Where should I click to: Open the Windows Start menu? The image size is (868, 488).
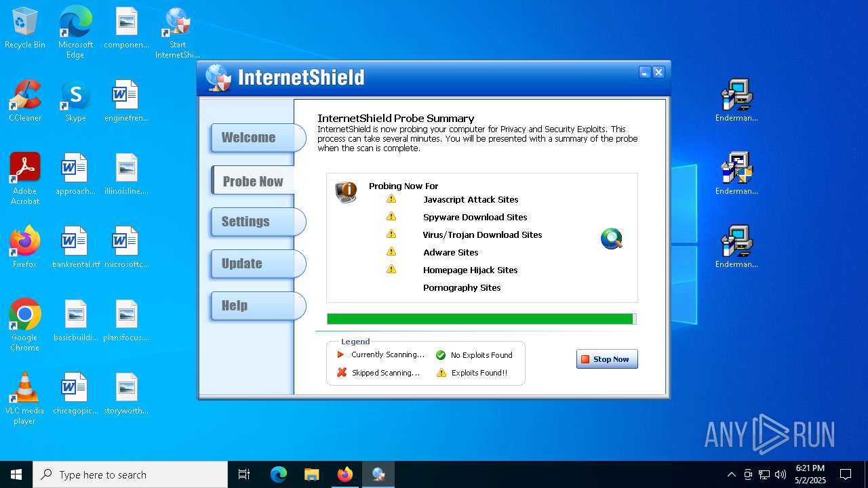(16, 474)
